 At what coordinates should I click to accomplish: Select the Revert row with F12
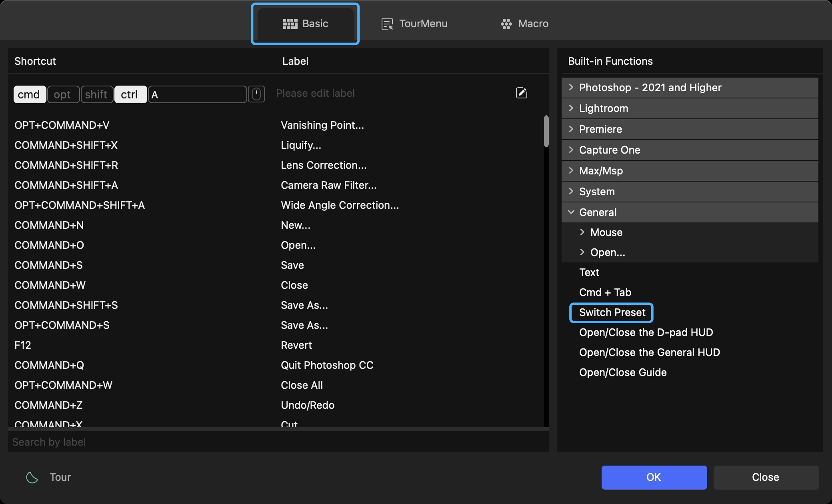coord(276,345)
